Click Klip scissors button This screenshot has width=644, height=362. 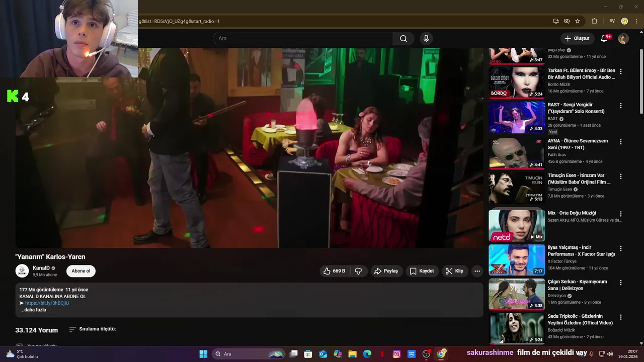pyautogui.click(x=454, y=271)
